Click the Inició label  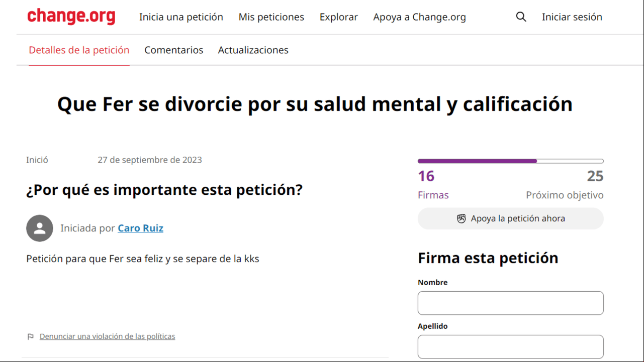click(37, 160)
